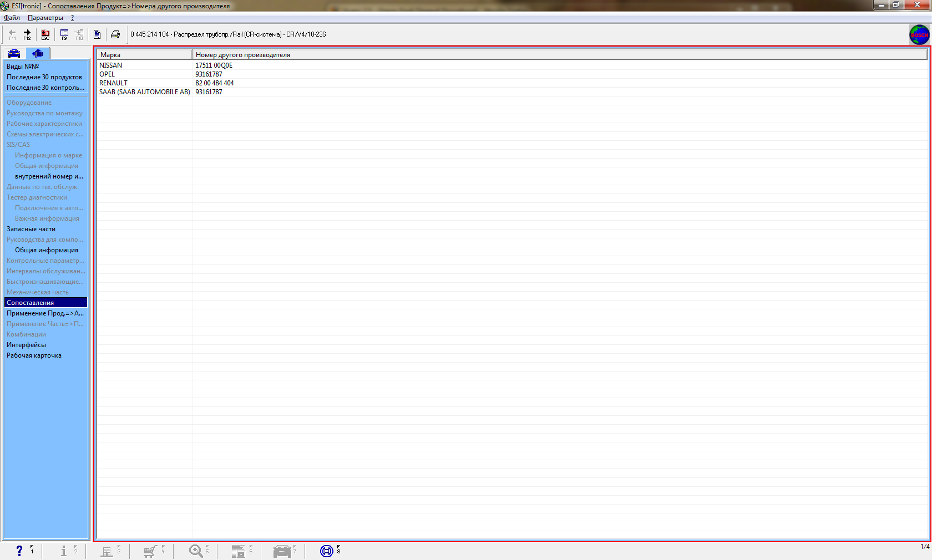Image resolution: width=932 pixels, height=560 pixels.
Task: Open the document page icon in toolbar
Action: tap(97, 34)
